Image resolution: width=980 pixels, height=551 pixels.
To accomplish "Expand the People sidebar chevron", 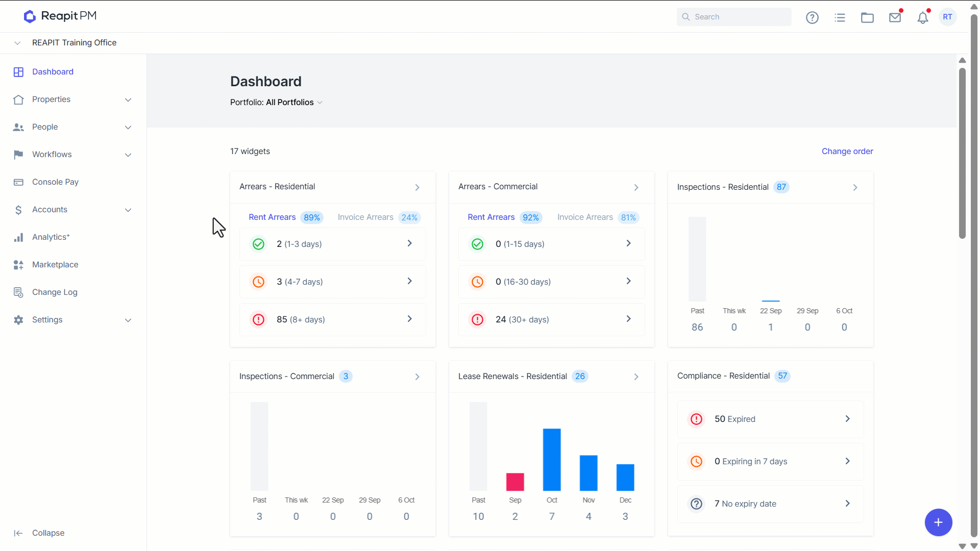I will point(128,127).
